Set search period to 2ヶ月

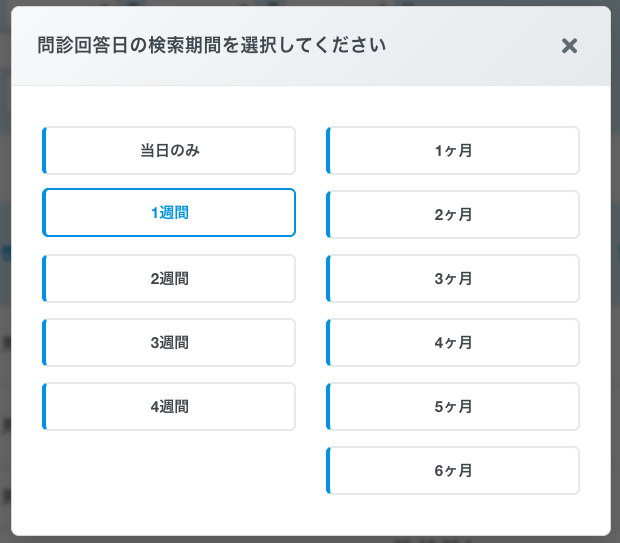coord(453,215)
